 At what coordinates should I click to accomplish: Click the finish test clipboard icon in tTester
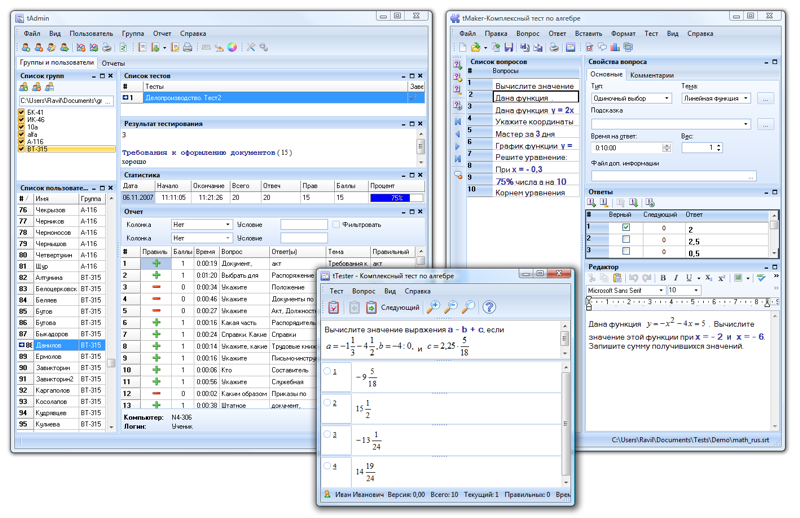(334, 308)
